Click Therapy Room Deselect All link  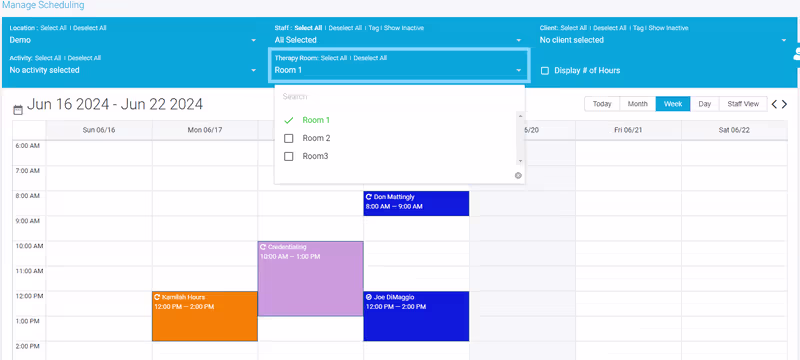[370, 58]
